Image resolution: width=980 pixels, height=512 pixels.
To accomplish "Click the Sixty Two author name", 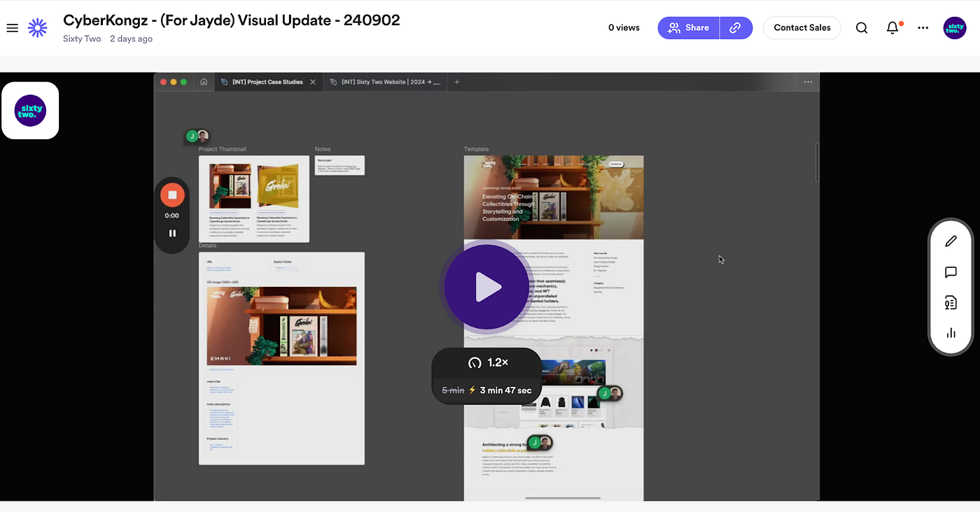I will (x=82, y=39).
